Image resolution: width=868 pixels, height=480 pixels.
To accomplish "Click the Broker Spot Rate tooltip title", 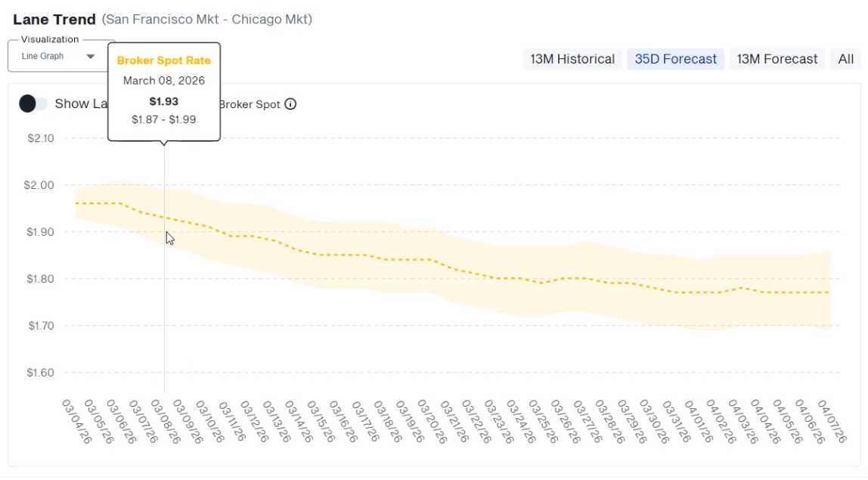I will coord(163,60).
